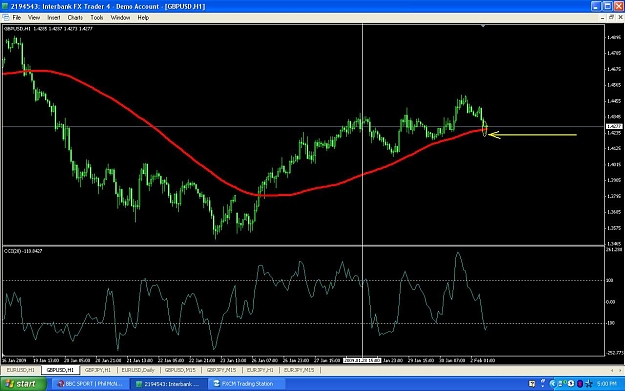The width and height of the screenshot is (625, 391).
Task: Minimize the inner chart window using the MDI minimize button
Action: [x=603, y=18]
